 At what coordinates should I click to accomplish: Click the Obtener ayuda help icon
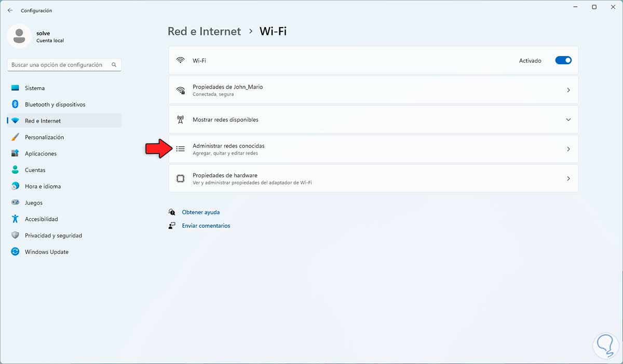click(172, 212)
